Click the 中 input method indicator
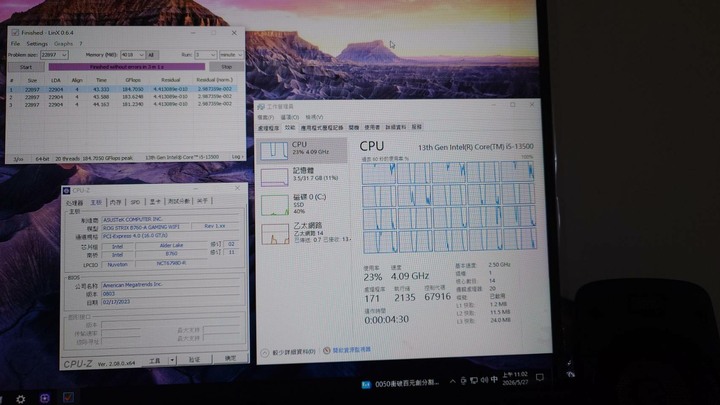720x405 pixels. (494, 380)
